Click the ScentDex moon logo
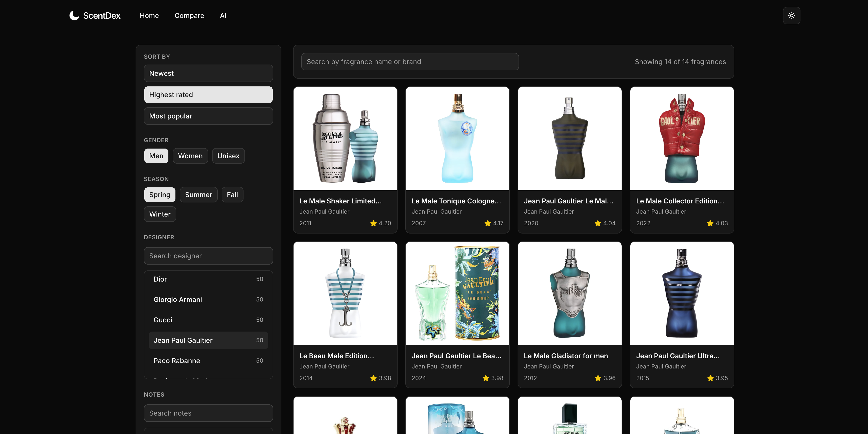 pyautogui.click(x=74, y=16)
